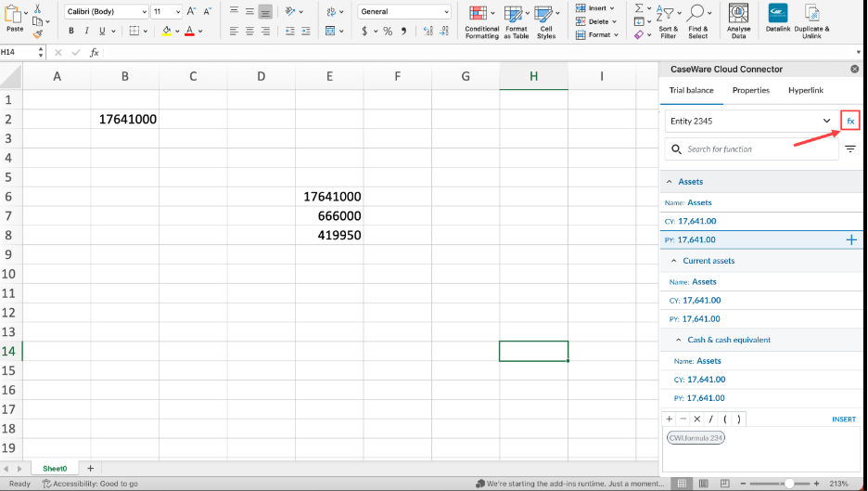Click the Format cells button
This screenshot has width=868, height=491.
[x=597, y=34]
